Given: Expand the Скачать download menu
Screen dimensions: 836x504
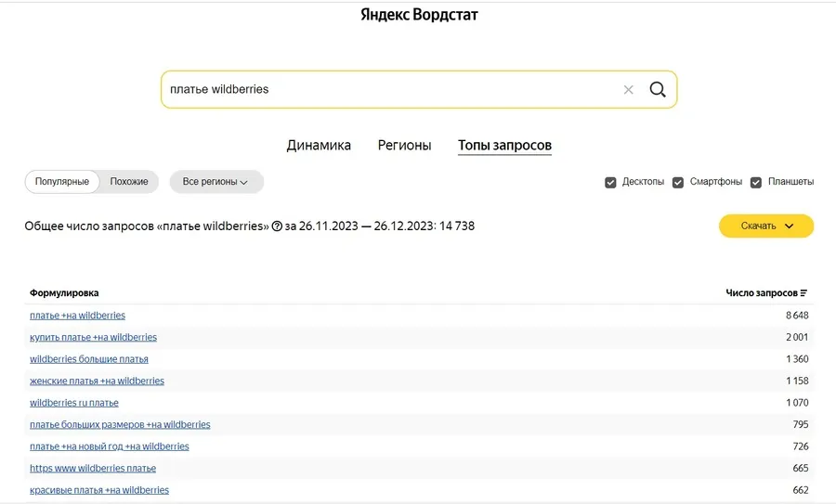Looking at the screenshot, I should coord(766,226).
